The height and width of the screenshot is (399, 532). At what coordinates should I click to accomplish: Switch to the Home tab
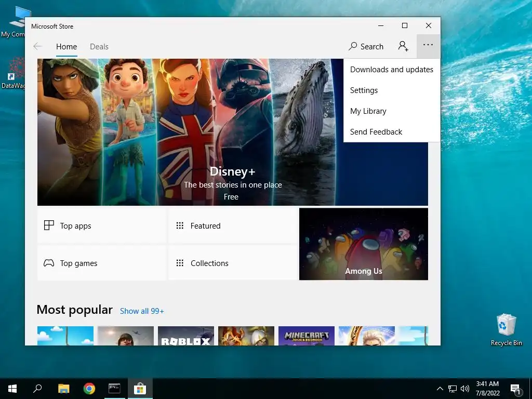pos(66,46)
